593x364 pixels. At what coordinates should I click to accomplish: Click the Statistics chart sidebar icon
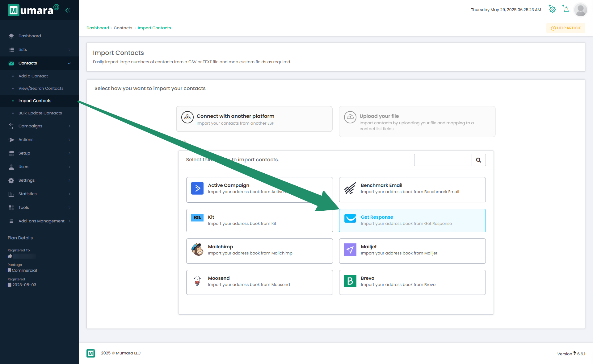coord(11,194)
